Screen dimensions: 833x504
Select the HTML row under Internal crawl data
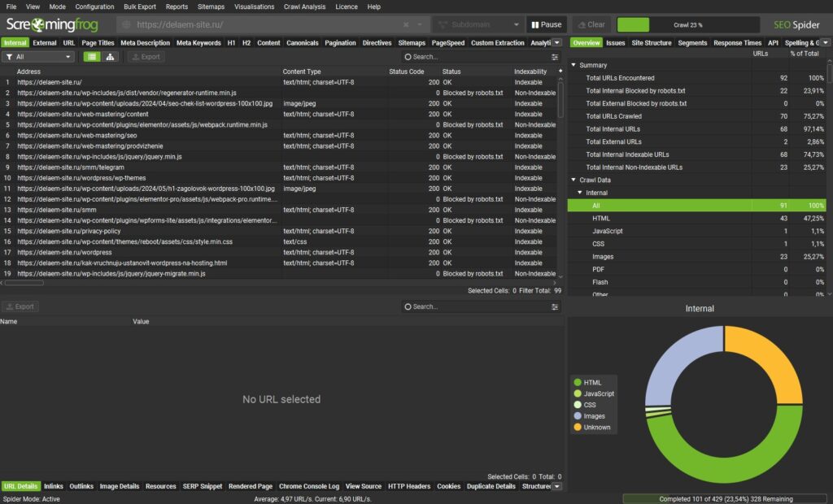(697, 219)
